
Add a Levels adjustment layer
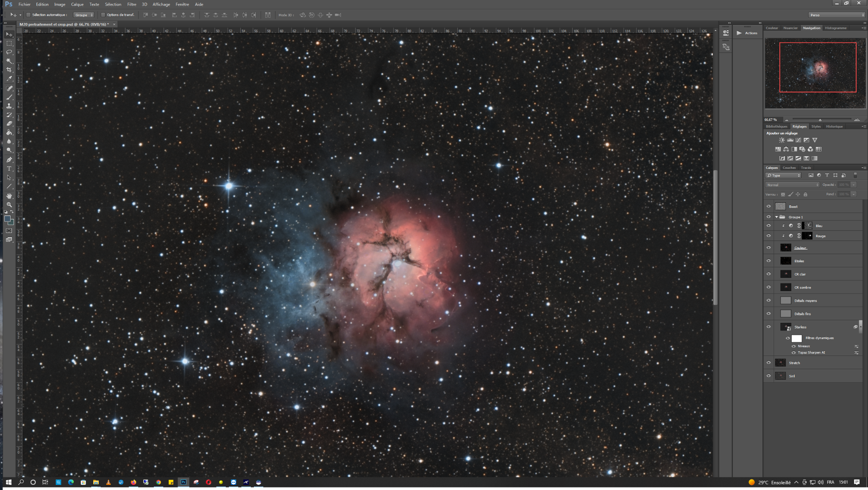[790, 140]
